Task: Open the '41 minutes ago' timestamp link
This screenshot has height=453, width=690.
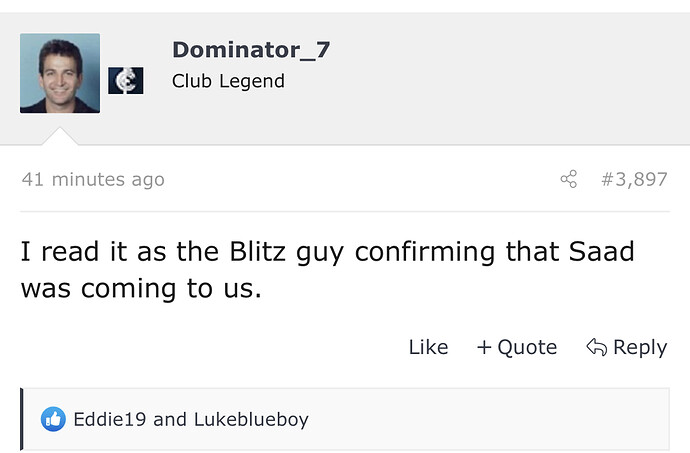Action: [x=93, y=180]
